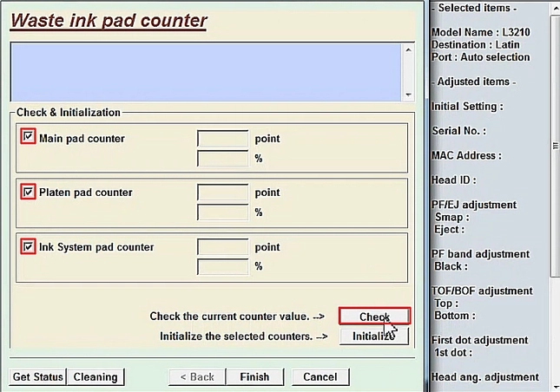Click the 'PF band adjustment' entry
Image resolution: width=560 pixels, height=392 pixels.
(481, 254)
